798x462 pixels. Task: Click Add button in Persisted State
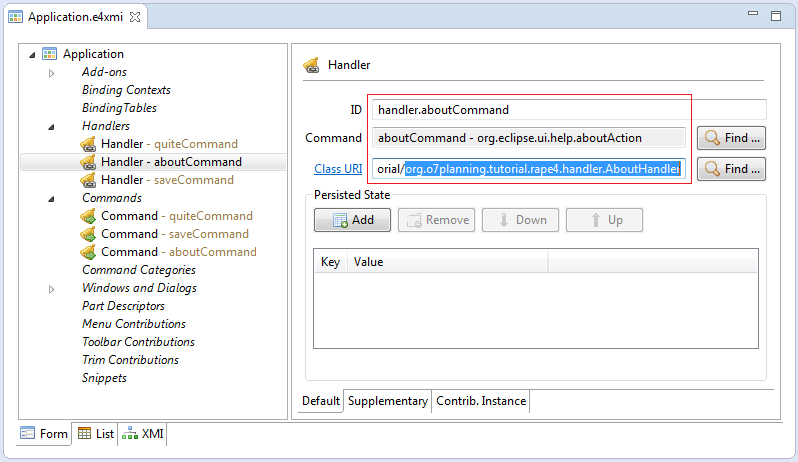click(x=352, y=220)
